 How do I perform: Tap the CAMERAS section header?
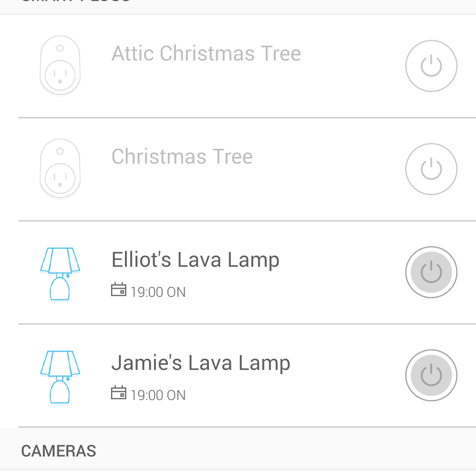click(x=58, y=451)
